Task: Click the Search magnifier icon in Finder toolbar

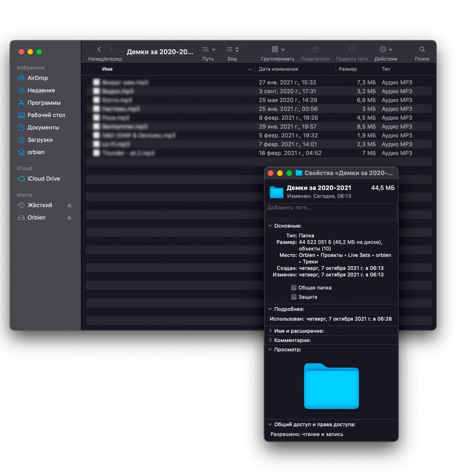Action: pyautogui.click(x=422, y=50)
